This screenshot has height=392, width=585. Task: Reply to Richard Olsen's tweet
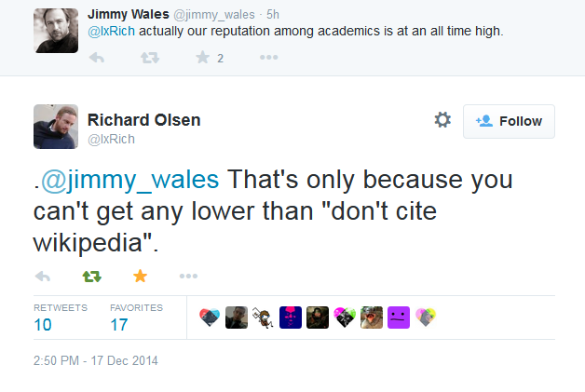[x=42, y=277]
